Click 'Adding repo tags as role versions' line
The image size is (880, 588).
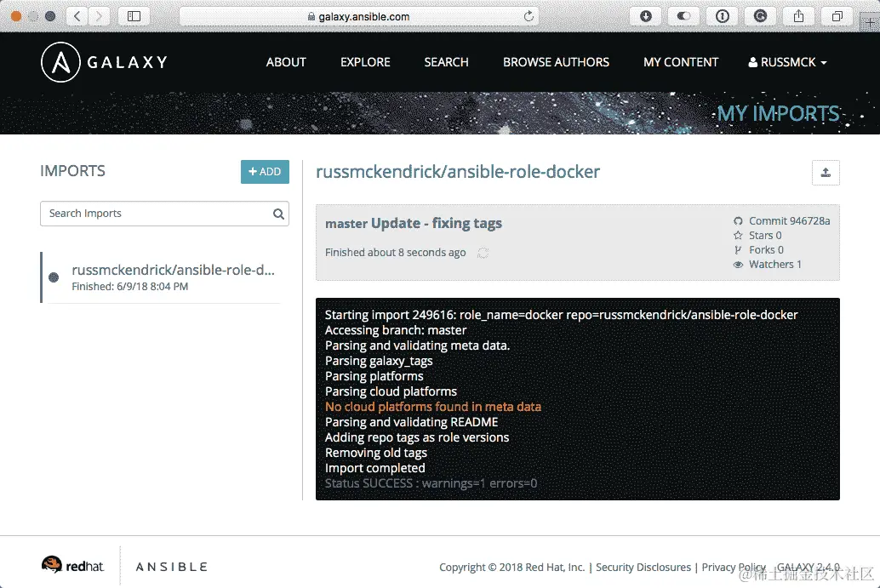(x=417, y=437)
